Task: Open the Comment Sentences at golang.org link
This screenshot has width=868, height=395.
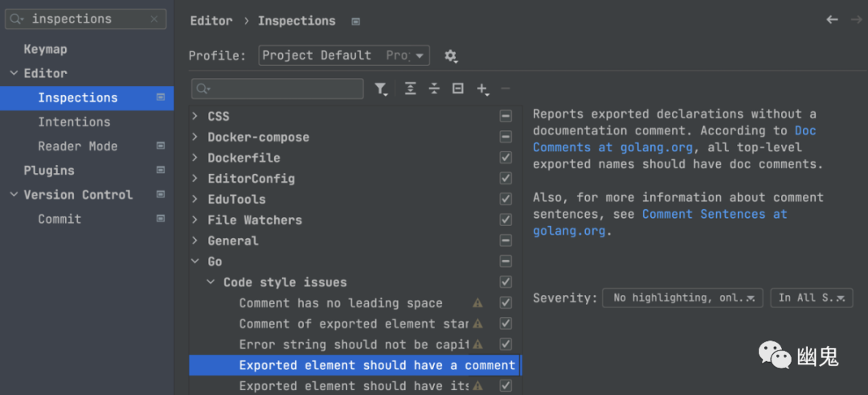Action: (714, 214)
